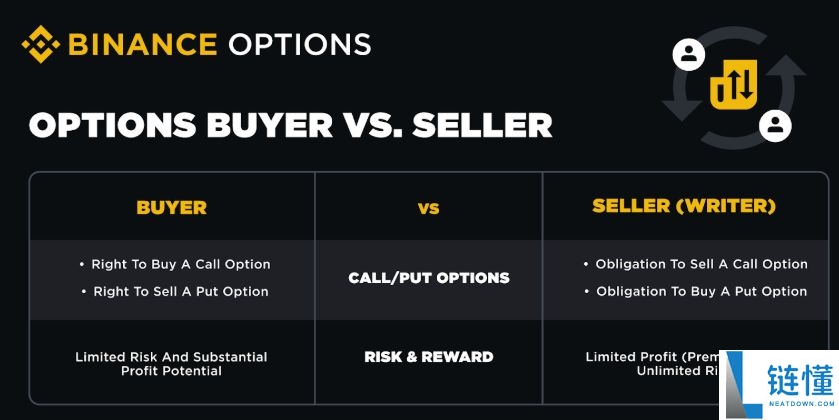Select the BUYER column header
This screenshot has height=420, width=839.
[x=172, y=208]
